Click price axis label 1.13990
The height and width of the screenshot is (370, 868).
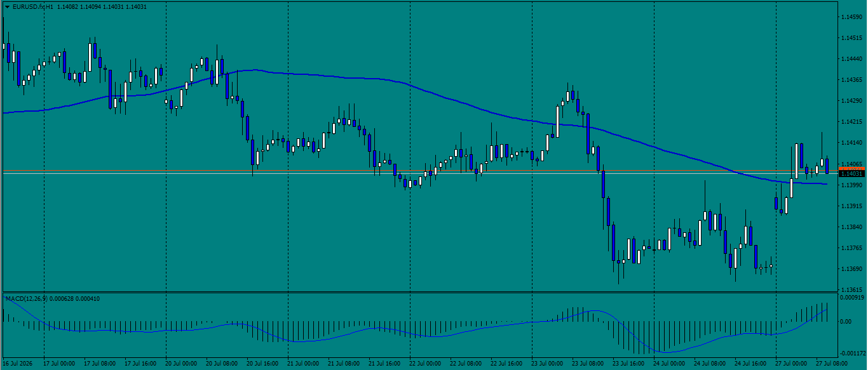pyautogui.click(x=851, y=185)
